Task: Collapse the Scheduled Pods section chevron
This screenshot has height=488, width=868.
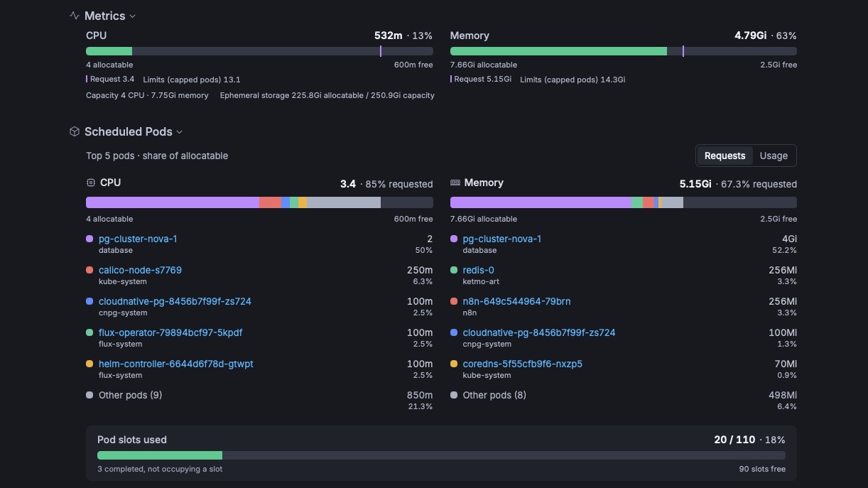Action: (x=180, y=132)
